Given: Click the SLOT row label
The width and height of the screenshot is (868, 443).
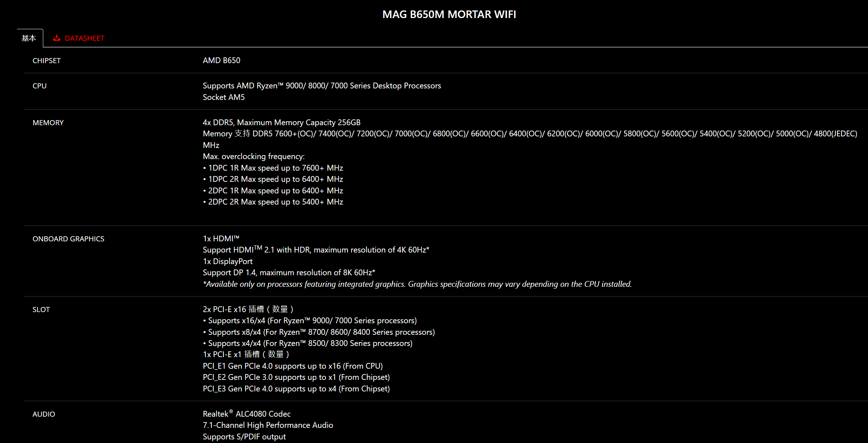Looking at the screenshot, I should [x=41, y=310].
